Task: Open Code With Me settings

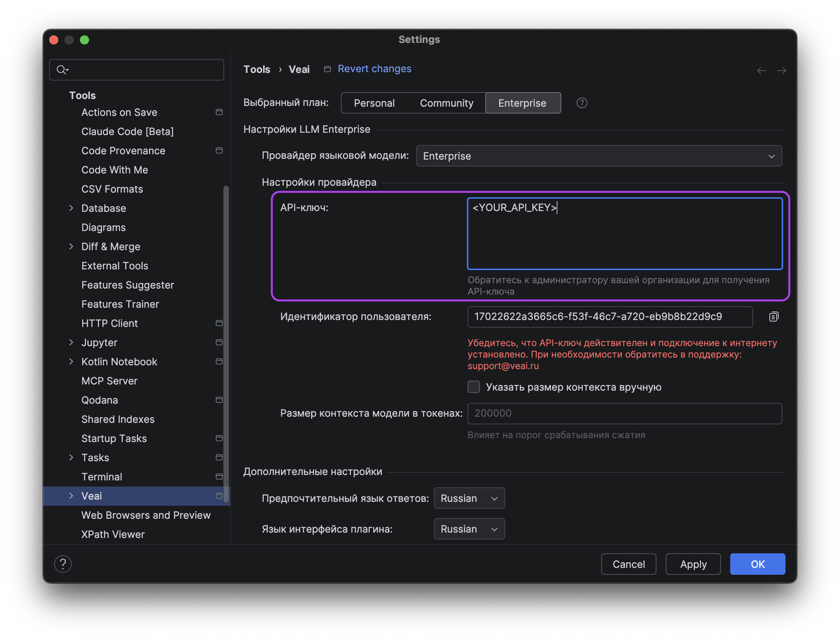Action: tap(114, 170)
